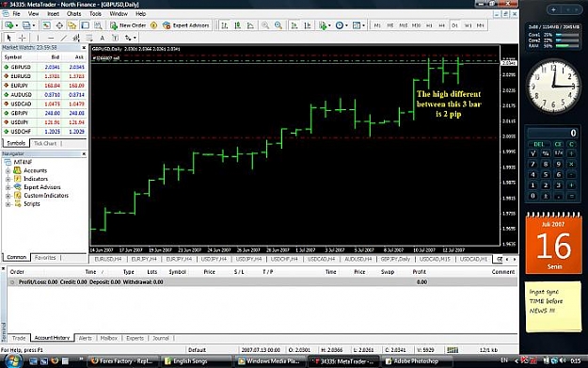This screenshot has height=368, width=588.
Task: Open the Tools menu
Action: (x=95, y=14)
